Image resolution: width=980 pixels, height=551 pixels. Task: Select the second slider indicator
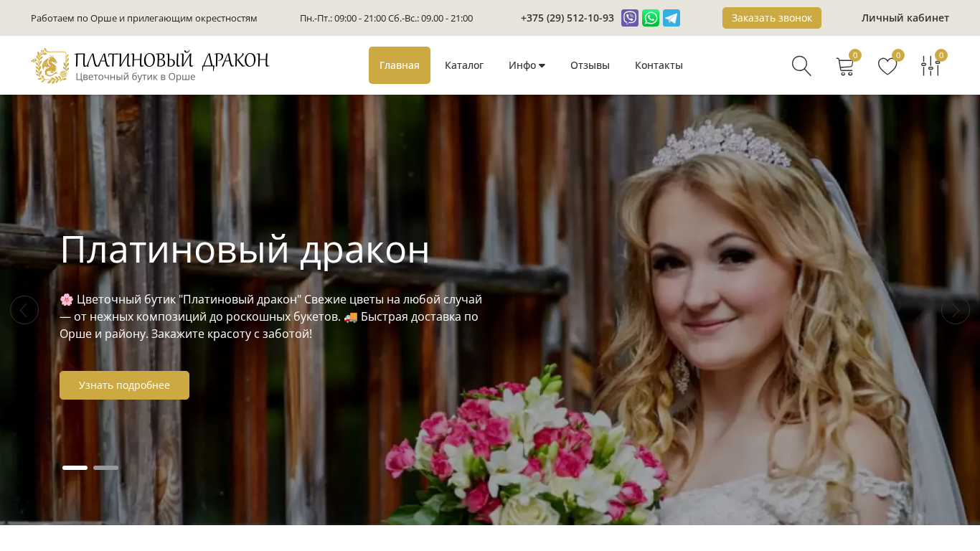[105, 468]
